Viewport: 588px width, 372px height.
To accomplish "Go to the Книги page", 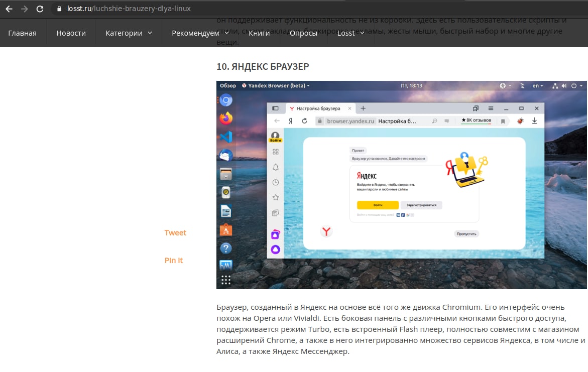I will [x=259, y=33].
